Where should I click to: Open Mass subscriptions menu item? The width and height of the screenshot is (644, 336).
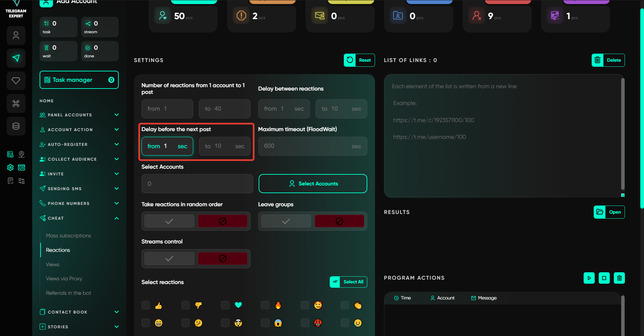coord(68,236)
